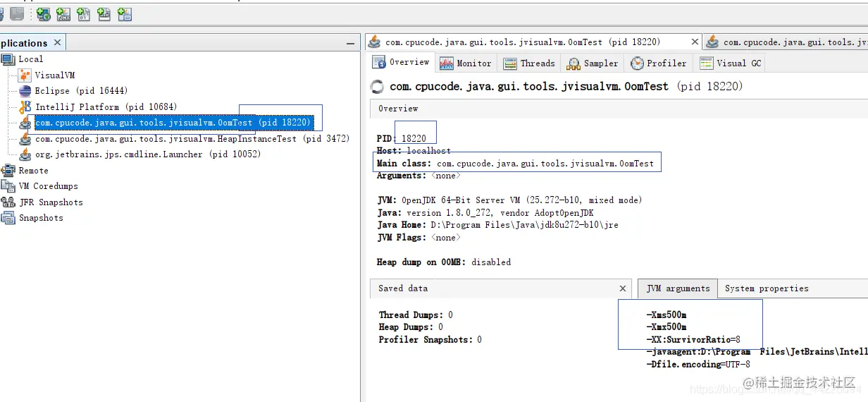Select IntelliJ Platform (pid 10684) label
Viewport: 868px width, 402px height.
coord(106,107)
